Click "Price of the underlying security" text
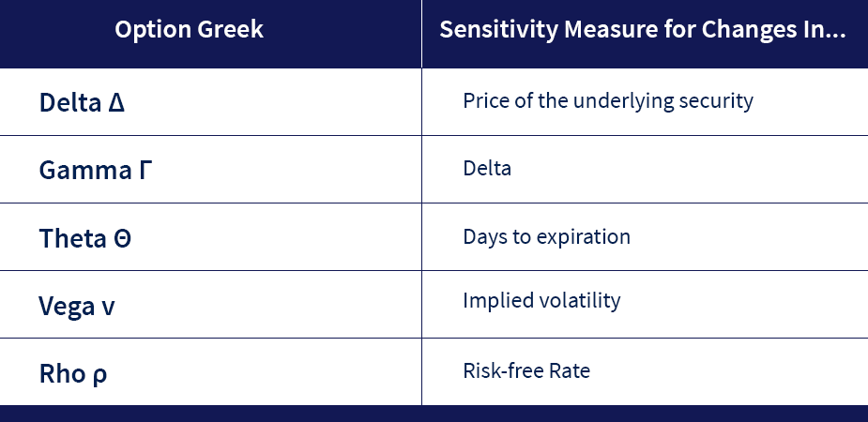868x422 pixels. [x=608, y=100]
